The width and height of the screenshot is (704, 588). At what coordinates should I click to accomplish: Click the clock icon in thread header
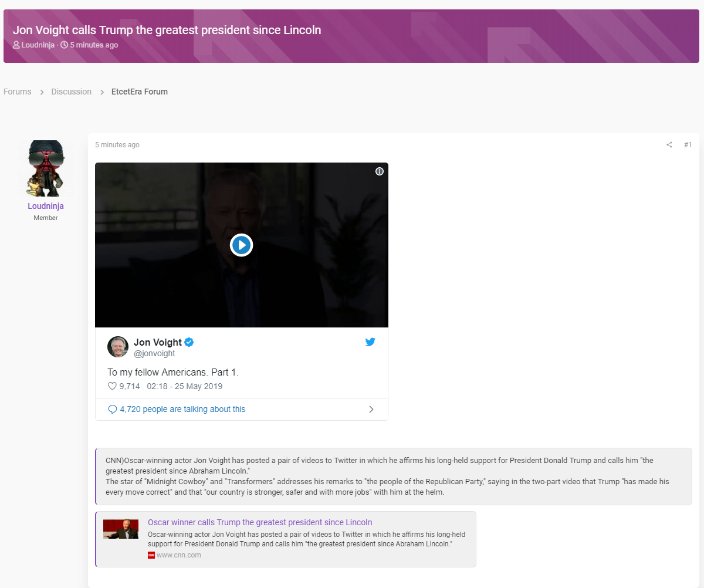pos(65,45)
